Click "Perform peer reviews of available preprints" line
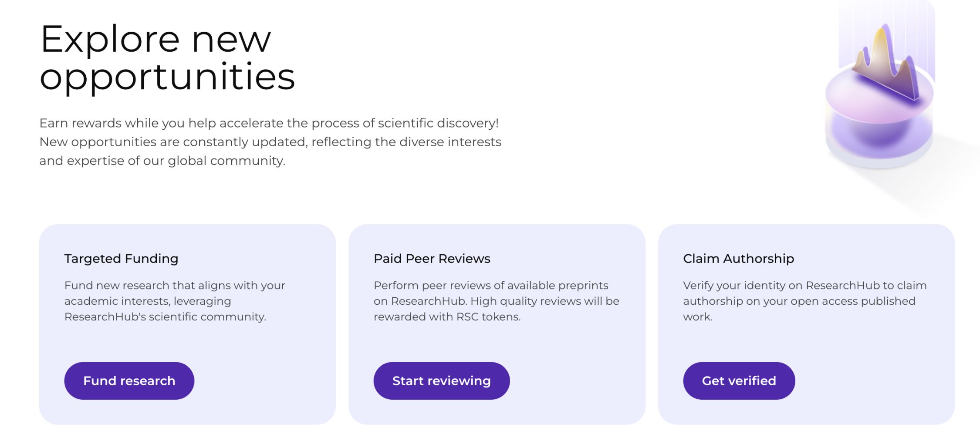The height and width of the screenshot is (431, 980). (x=491, y=286)
